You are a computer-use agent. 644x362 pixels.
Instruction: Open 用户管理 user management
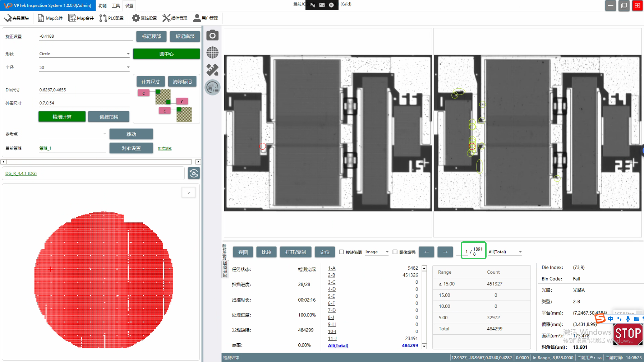[206, 18]
